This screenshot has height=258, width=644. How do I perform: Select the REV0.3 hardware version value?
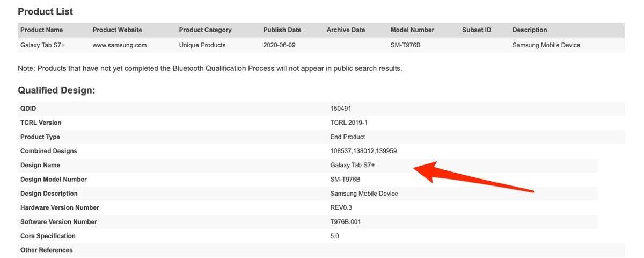[x=341, y=207]
